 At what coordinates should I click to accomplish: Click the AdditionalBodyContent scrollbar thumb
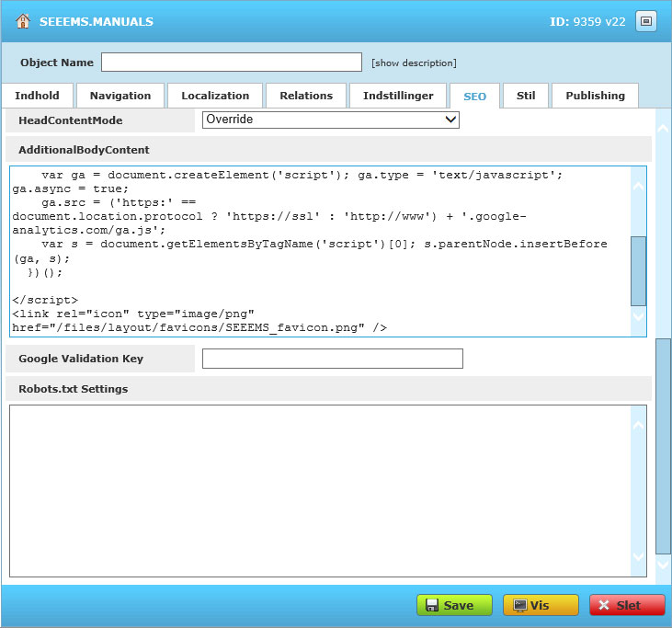pos(639,271)
